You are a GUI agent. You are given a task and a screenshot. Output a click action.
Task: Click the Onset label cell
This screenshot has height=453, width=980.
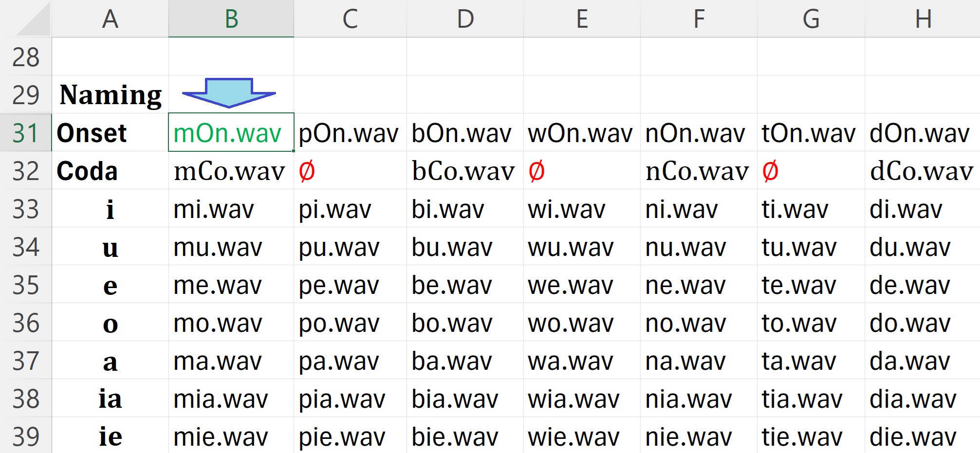click(111, 133)
